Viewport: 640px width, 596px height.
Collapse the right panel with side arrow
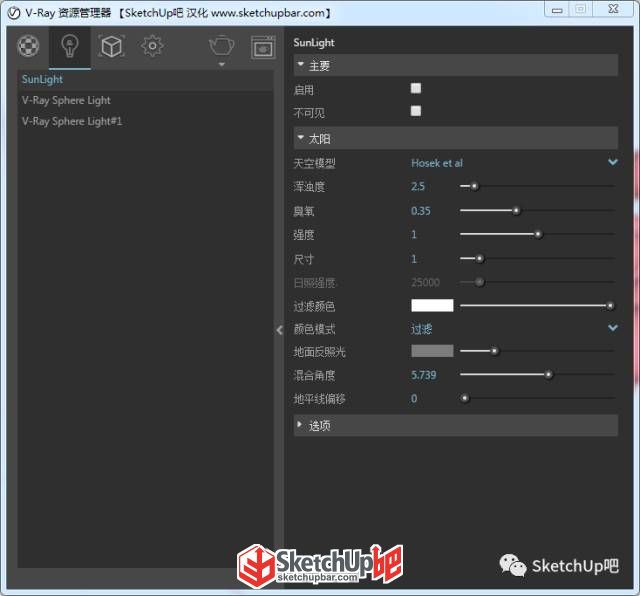click(x=279, y=330)
